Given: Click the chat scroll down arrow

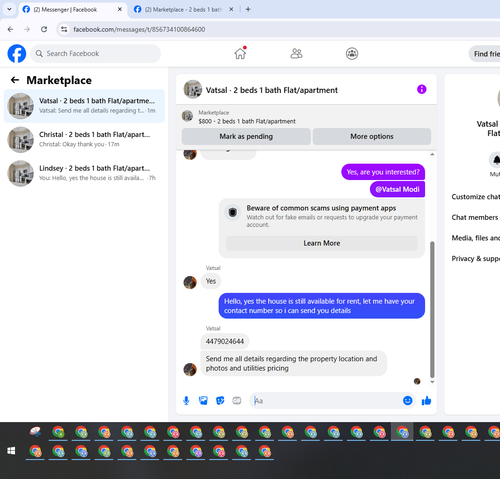Looking at the screenshot, I should [432, 382].
